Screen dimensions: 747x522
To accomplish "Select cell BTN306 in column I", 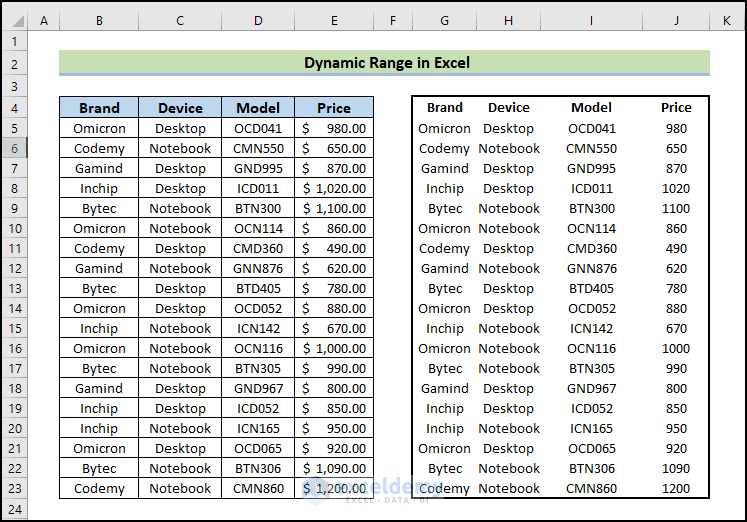I will pos(591,468).
